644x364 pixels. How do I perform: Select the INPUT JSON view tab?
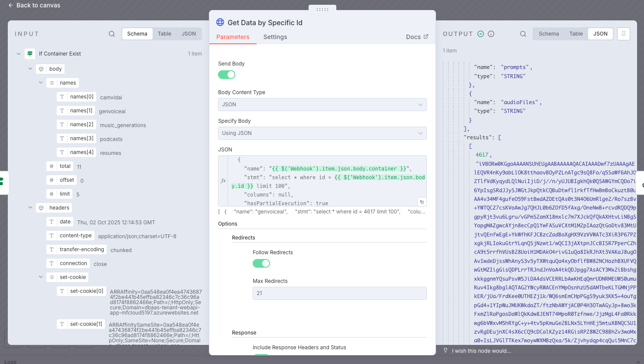click(x=189, y=34)
